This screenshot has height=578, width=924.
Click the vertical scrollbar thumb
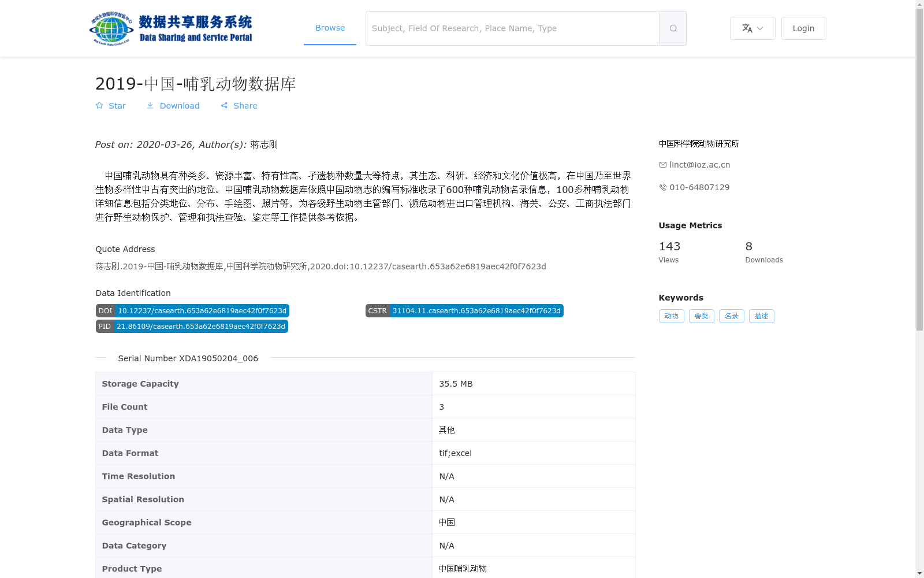click(x=919, y=170)
